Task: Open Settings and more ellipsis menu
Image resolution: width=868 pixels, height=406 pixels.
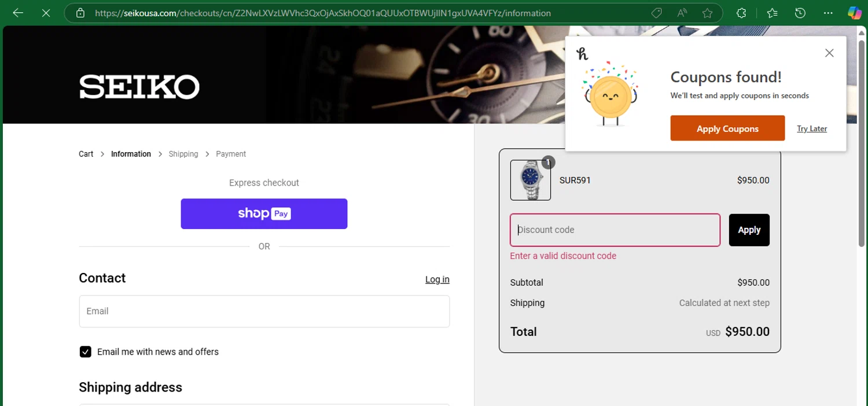Action: click(x=828, y=13)
